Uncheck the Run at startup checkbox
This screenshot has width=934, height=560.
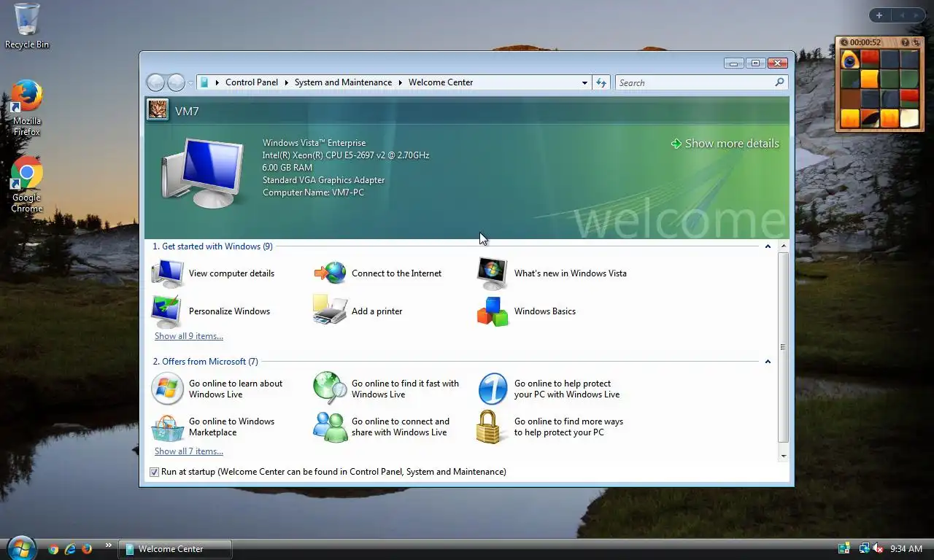pos(154,472)
